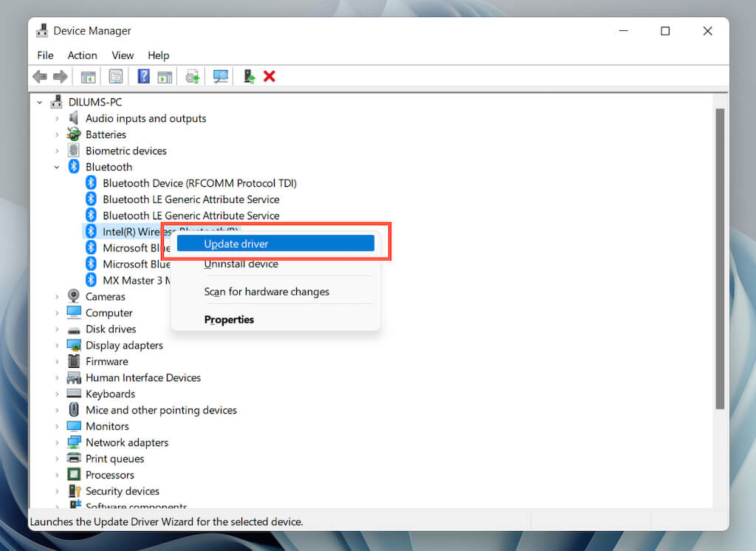Click the Back arrow toolbar icon
Image resolution: width=756 pixels, height=551 pixels.
pyautogui.click(x=40, y=76)
